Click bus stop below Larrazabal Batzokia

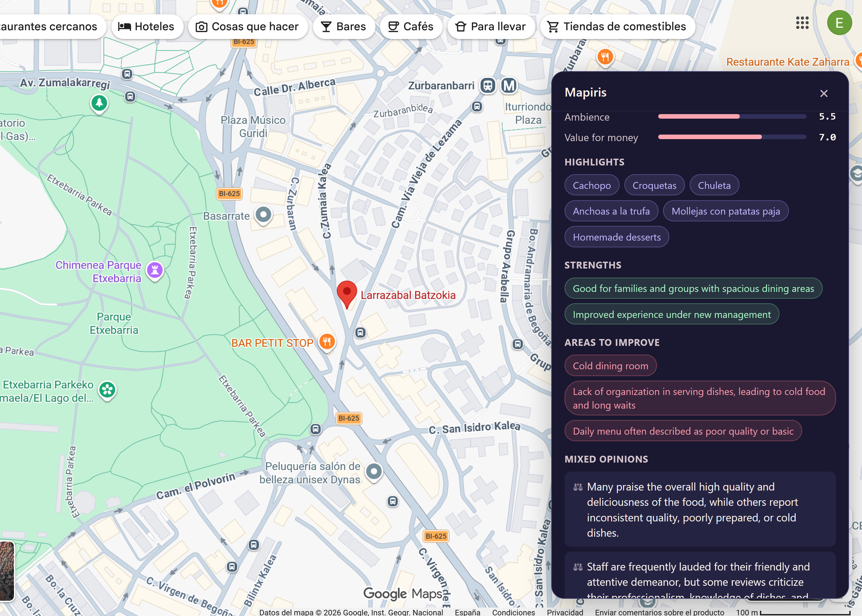point(360,333)
